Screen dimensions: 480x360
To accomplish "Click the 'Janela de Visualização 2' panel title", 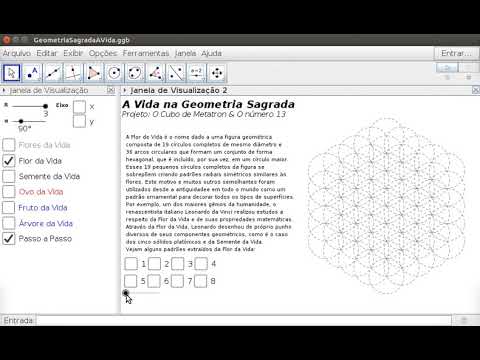I will 179,90.
